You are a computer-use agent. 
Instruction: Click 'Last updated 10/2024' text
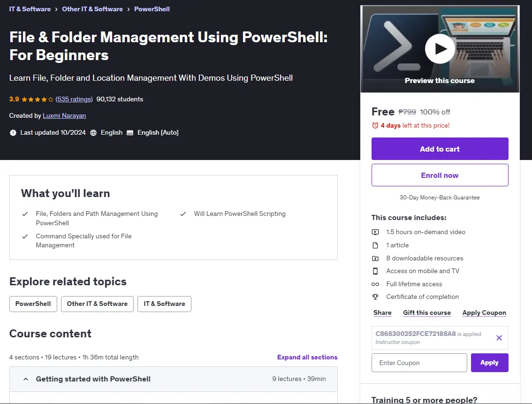pyautogui.click(x=53, y=133)
